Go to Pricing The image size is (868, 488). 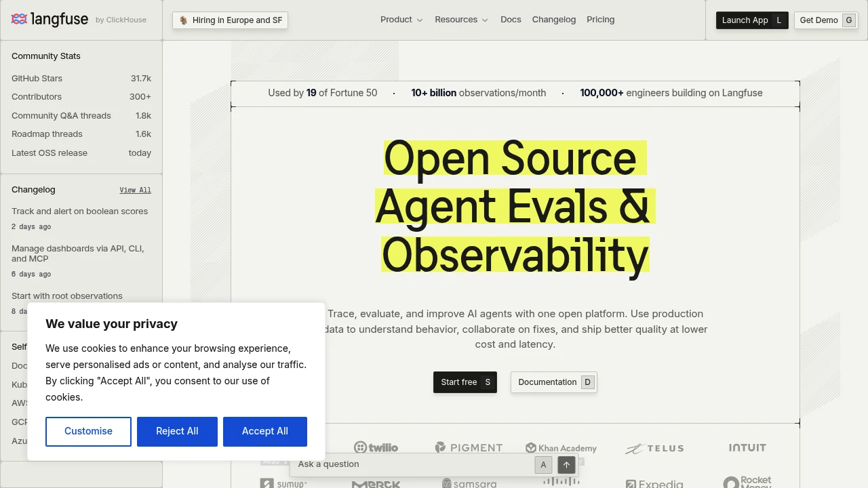coord(601,20)
